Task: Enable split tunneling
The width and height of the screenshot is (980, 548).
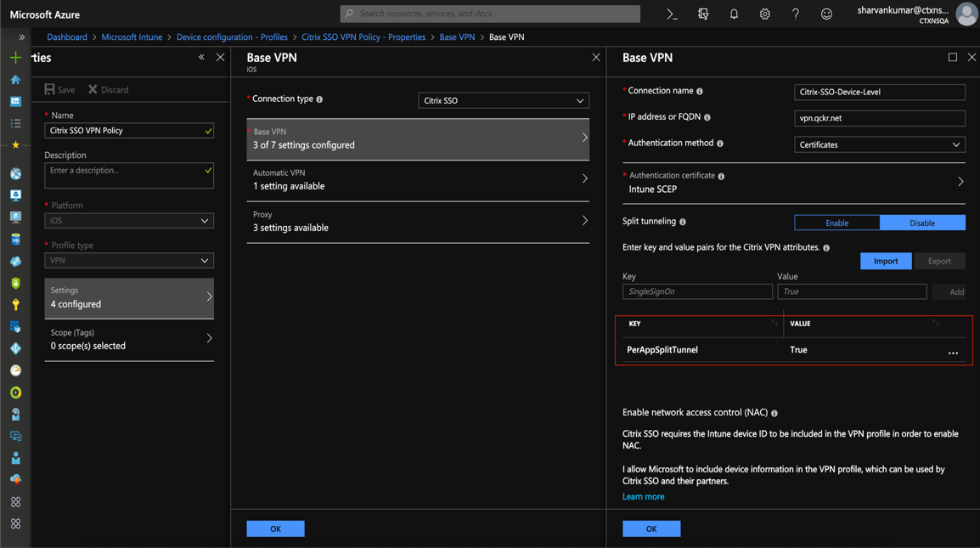Action: pos(836,222)
